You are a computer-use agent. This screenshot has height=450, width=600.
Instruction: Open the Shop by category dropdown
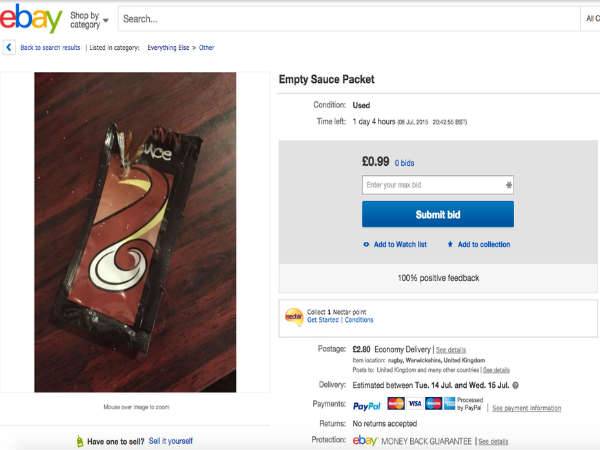pos(89,19)
